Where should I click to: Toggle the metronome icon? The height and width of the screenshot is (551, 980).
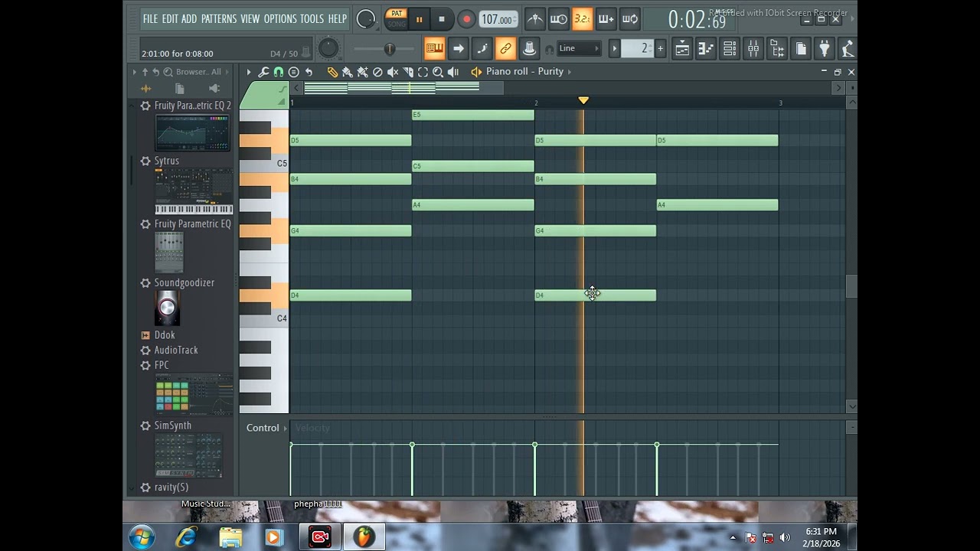[x=535, y=19]
